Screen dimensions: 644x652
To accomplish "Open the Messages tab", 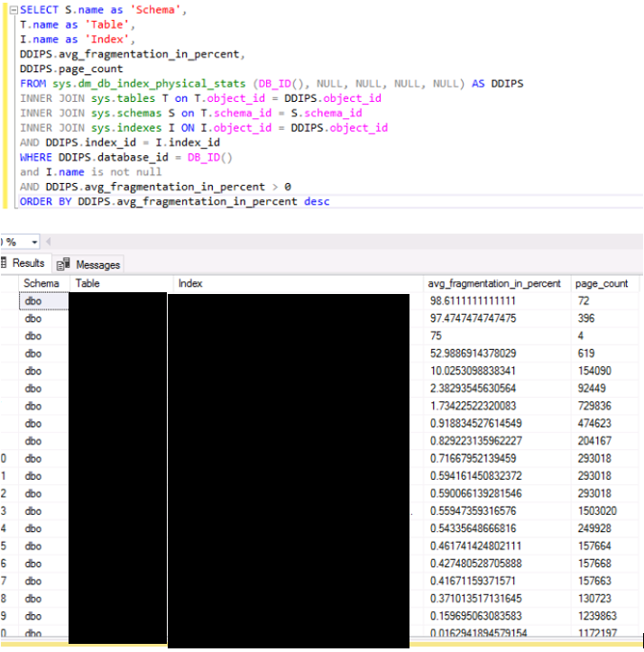I will pos(97,264).
